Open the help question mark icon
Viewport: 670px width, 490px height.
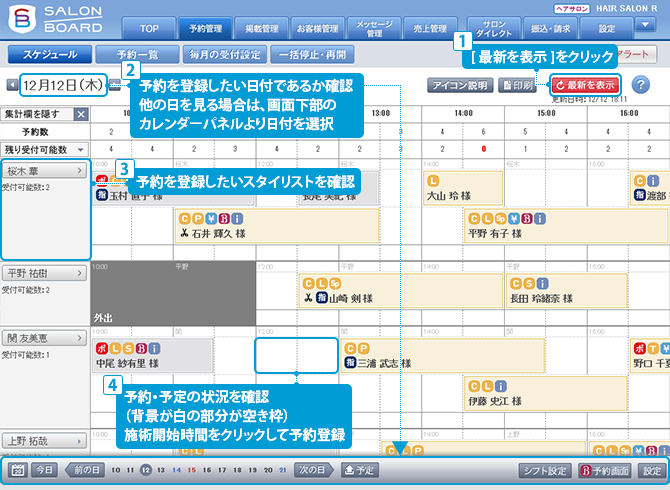pyautogui.click(x=641, y=85)
